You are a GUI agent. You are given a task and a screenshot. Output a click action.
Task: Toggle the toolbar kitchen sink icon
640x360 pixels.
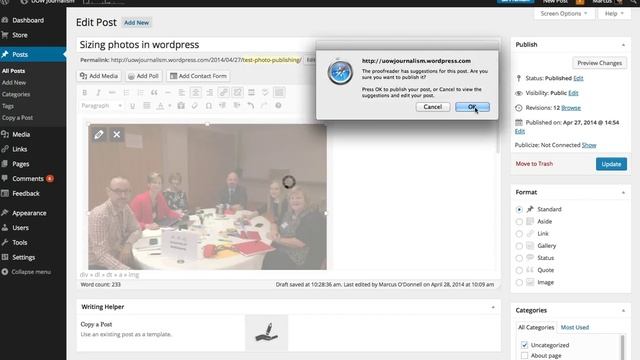pyautogui.click(x=279, y=93)
